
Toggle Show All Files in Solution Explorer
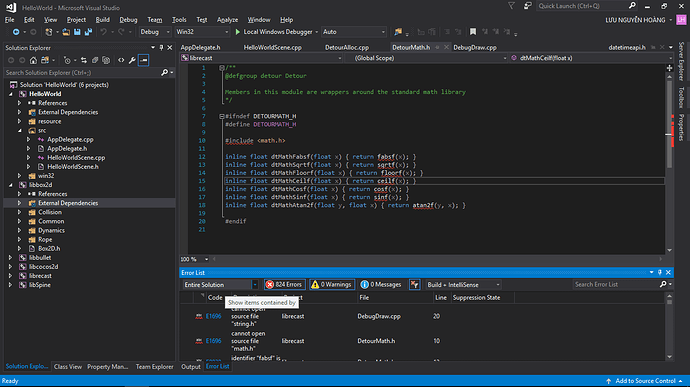pyautogui.click(x=106, y=60)
